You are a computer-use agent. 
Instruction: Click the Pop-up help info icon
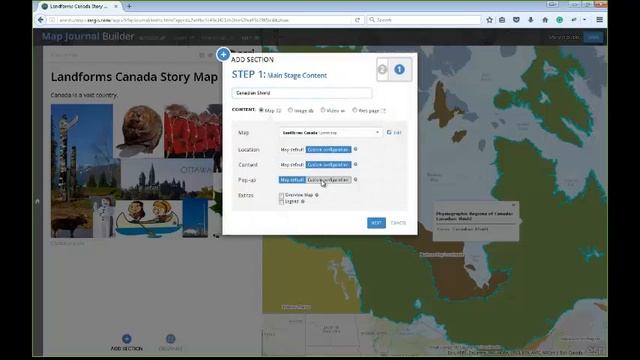356,180
